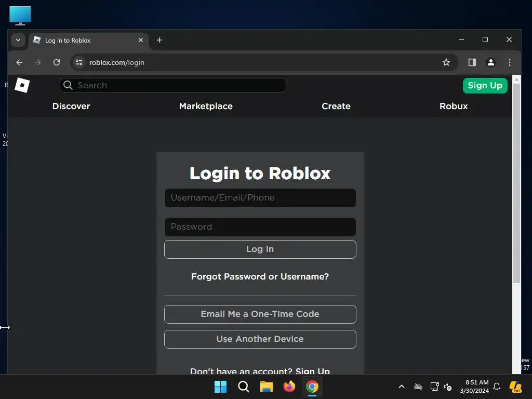Click the browser forward arrow
Image resolution: width=532 pixels, height=399 pixels.
click(38, 62)
